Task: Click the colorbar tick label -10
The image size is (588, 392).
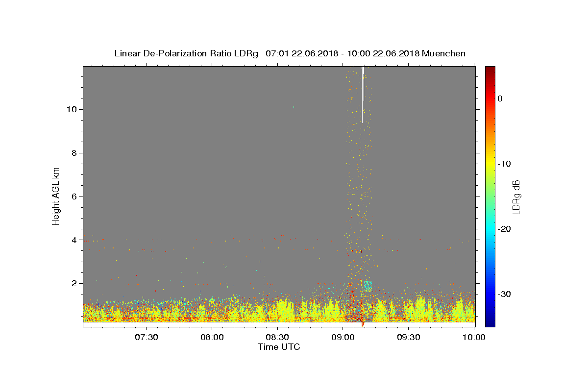Action: pos(504,164)
